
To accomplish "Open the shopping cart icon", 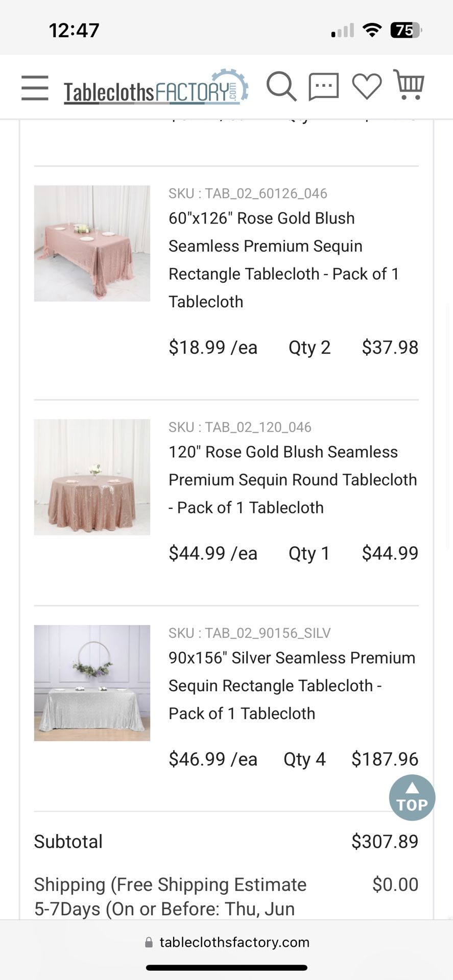I will tap(409, 85).
